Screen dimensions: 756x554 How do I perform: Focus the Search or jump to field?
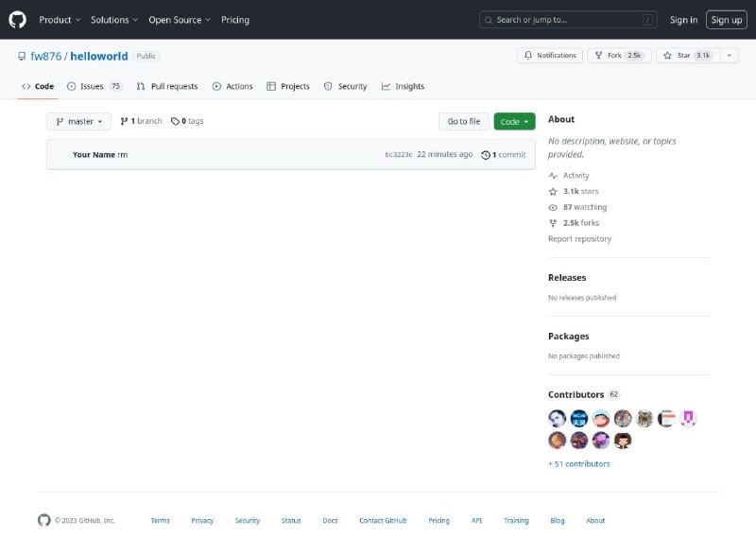point(568,20)
